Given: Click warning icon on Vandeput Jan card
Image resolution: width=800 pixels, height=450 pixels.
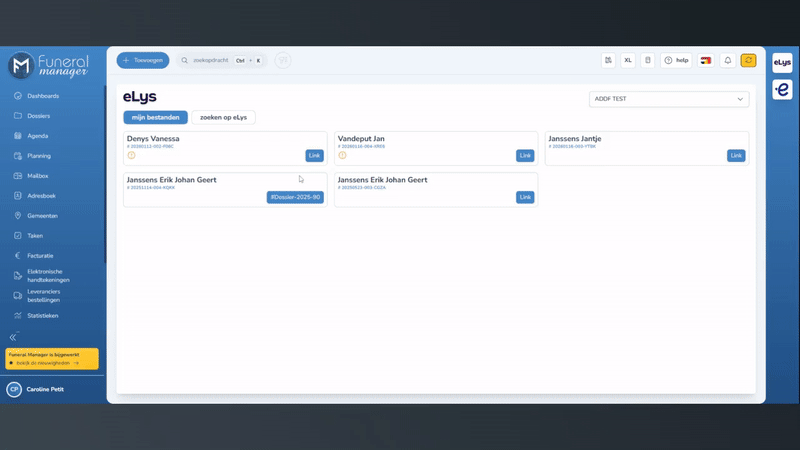Looking at the screenshot, I should [x=342, y=155].
